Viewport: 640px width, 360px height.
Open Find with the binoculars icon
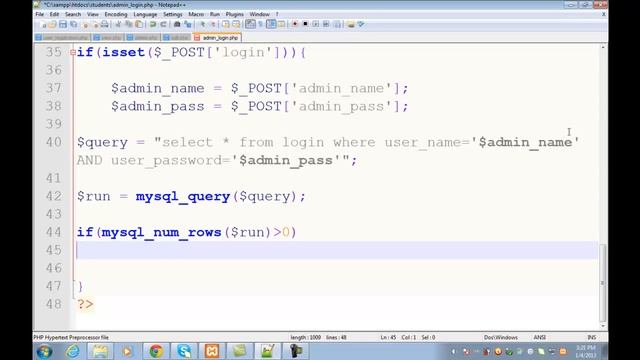(x=177, y=24)
